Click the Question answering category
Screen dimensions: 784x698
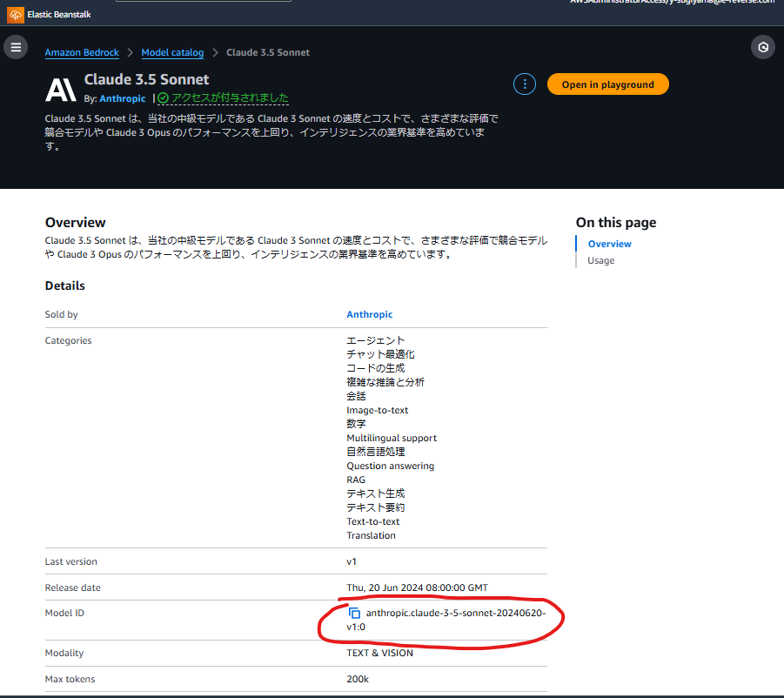(x=391, y=466)
